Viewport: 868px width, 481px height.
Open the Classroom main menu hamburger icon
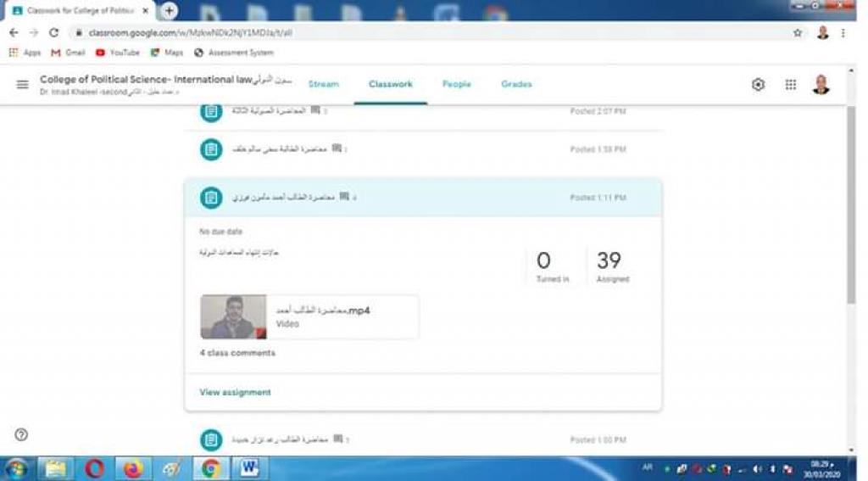click(x=22, y=85)
